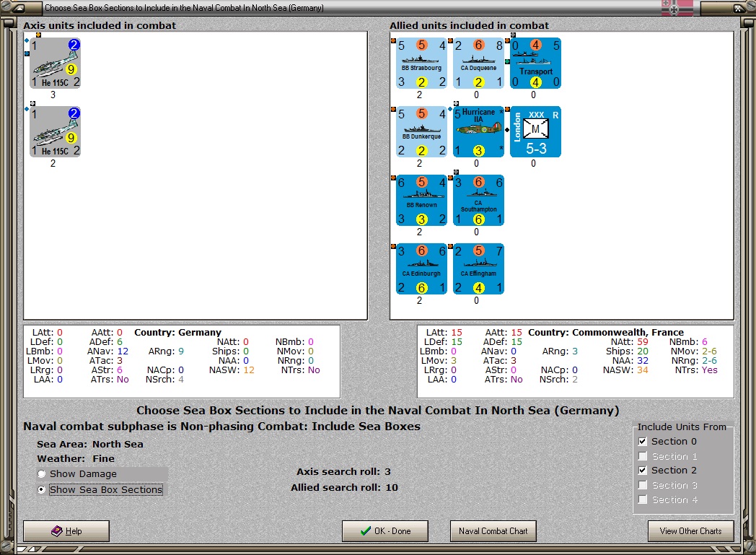Select the Transport unit counter
The image size is (756, 555).
pos(536,64)
